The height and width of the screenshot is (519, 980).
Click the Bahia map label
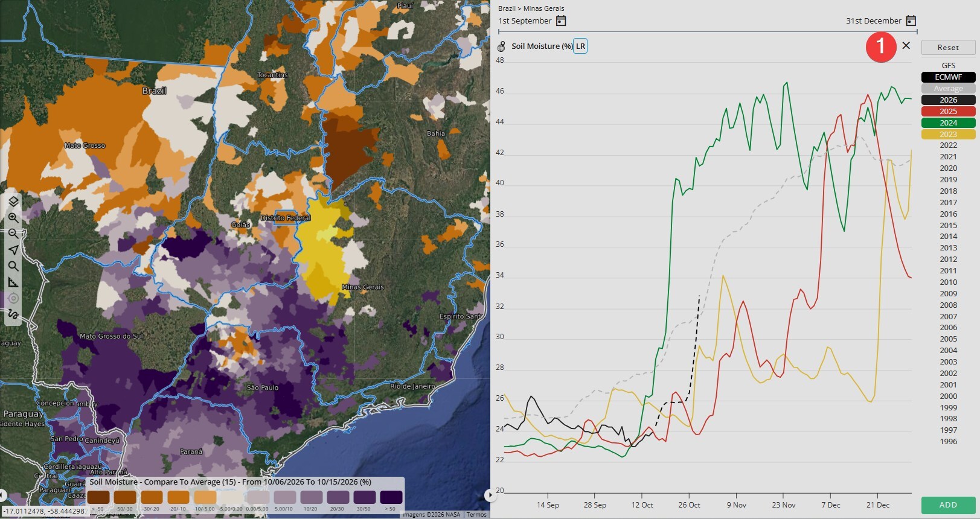coord(436,133)
